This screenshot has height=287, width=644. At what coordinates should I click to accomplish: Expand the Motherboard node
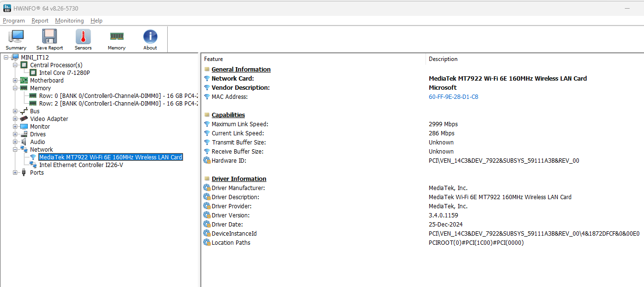coord(15,81)
